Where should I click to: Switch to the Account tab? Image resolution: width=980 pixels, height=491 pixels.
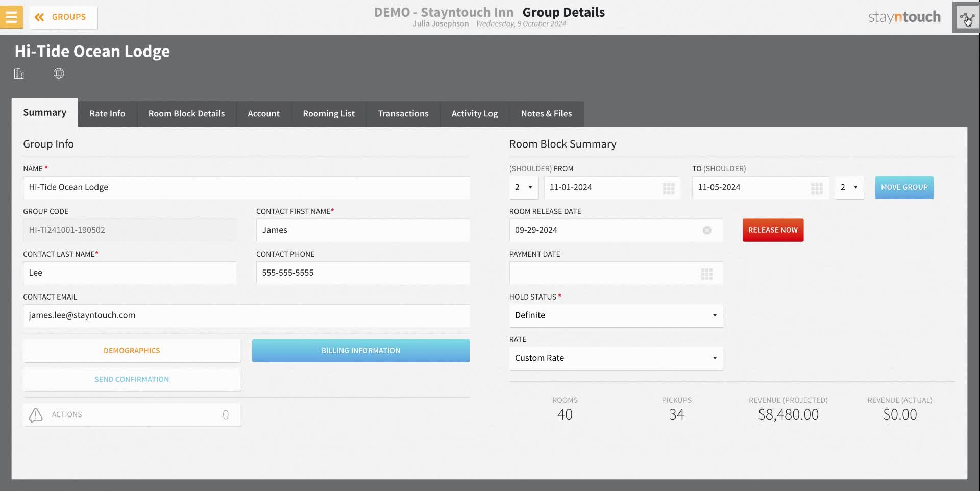coord(263,114)
